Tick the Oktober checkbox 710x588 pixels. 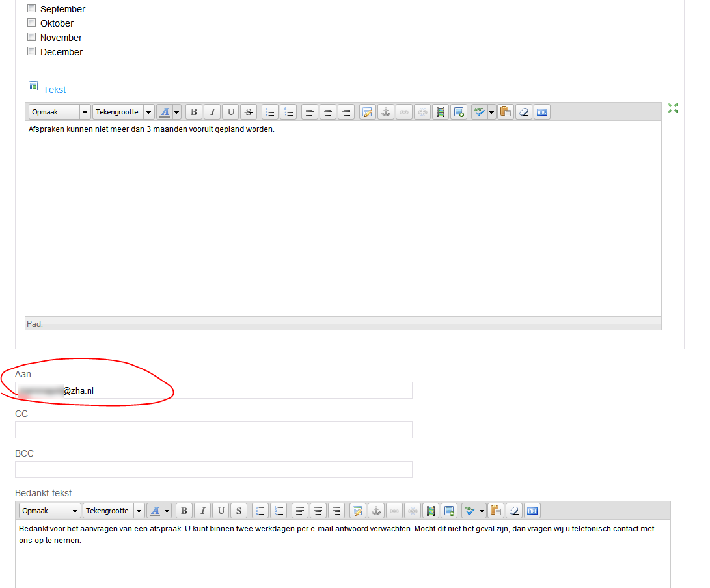[x=32, y=23]
